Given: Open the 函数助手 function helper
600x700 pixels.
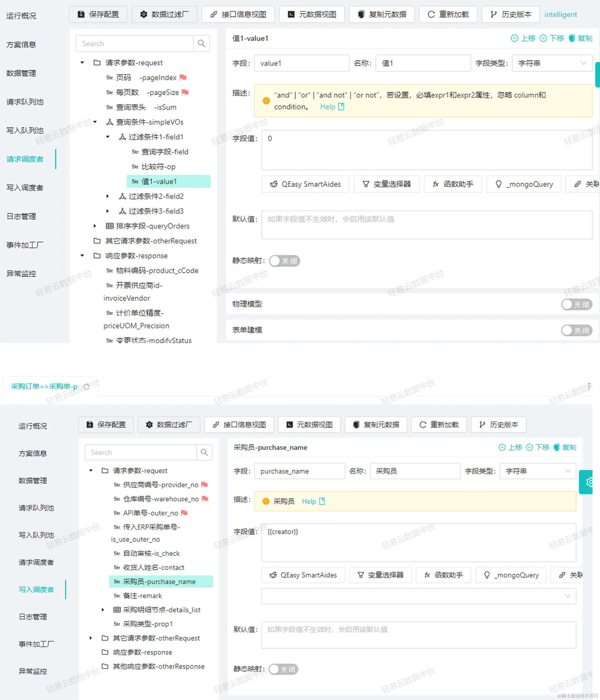Looking at the screenshot, I should (x=452, y=184).
